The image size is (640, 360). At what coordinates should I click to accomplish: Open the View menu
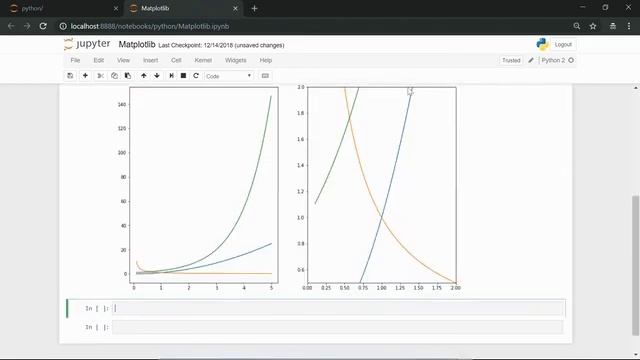[x=123, y=60]
